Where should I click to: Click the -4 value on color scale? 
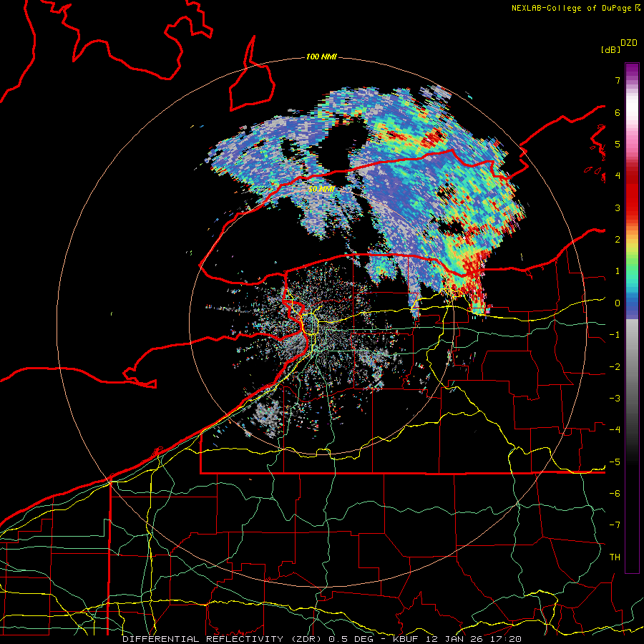click(615, 430)
